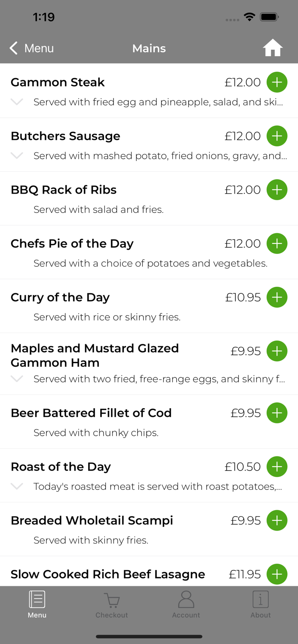Image resolution: width=298 pixels, height=644 pixels.
Task: Tap the home indicator bar
Action: click(149, 636)
